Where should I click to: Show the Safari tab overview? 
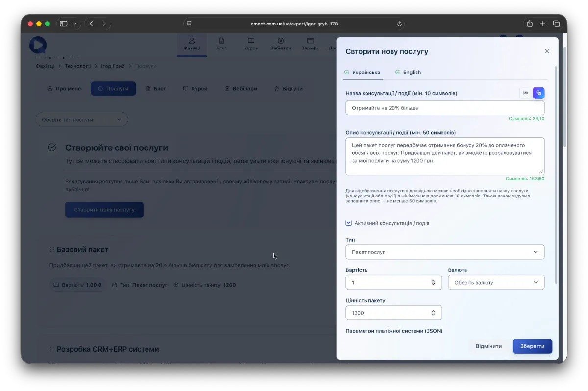pyautogui.click(x=557, y=24)
